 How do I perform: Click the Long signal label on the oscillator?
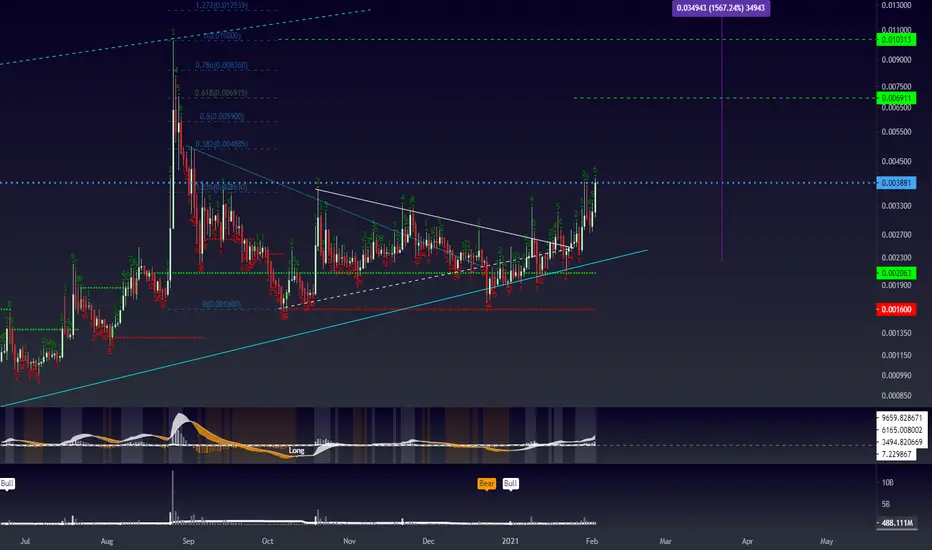click(296, 450)
